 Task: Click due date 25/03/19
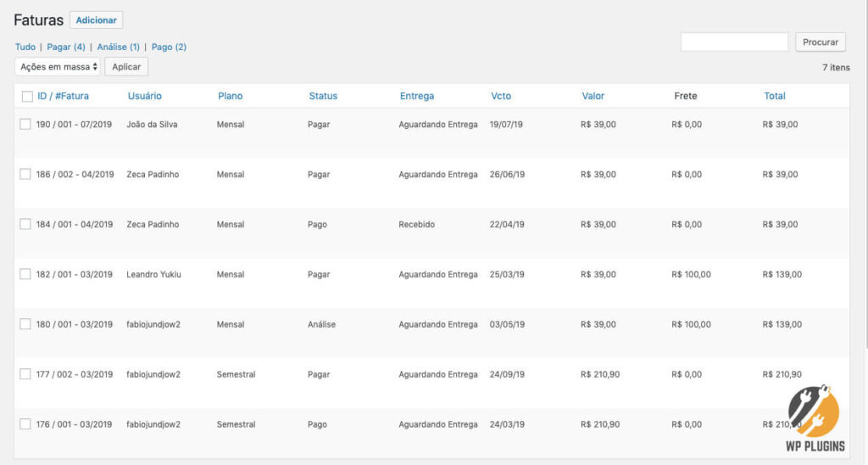(507, 274)
